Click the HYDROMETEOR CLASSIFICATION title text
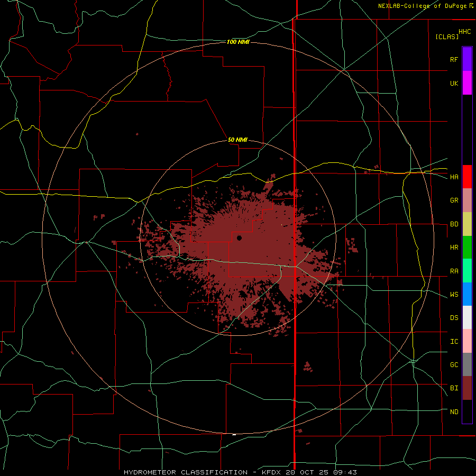The height and width of the screenshot is (476, 476). (x=186, y=472)
